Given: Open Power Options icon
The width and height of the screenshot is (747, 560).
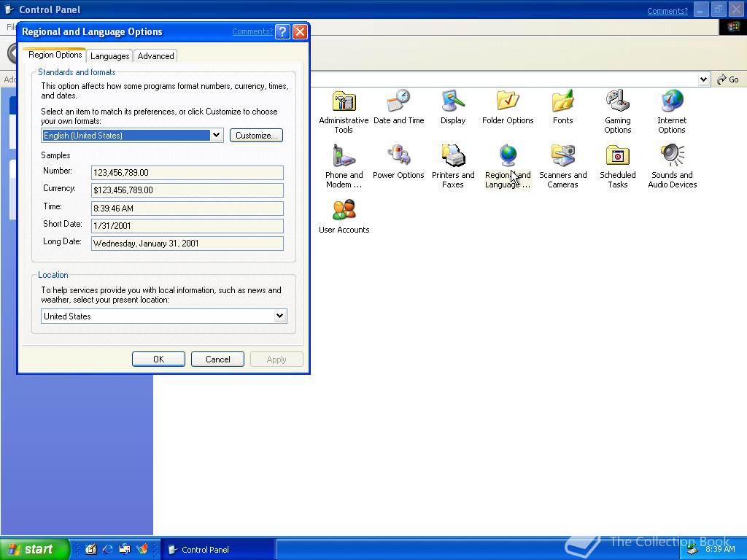Looking at the screenshot, I should [399, 156].
